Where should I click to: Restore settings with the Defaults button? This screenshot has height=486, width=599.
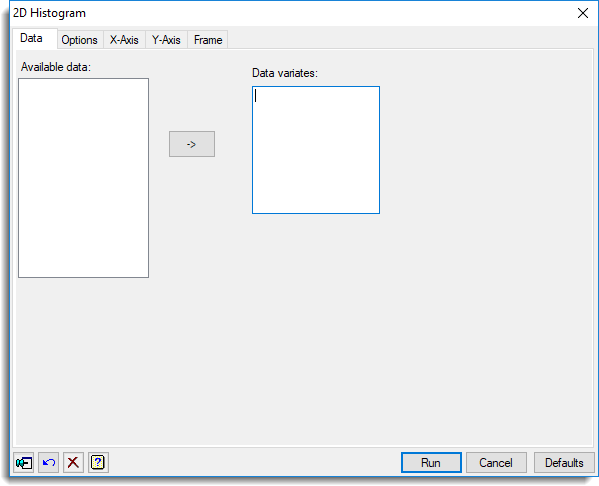pyautogui.click(x=564, y=463)
